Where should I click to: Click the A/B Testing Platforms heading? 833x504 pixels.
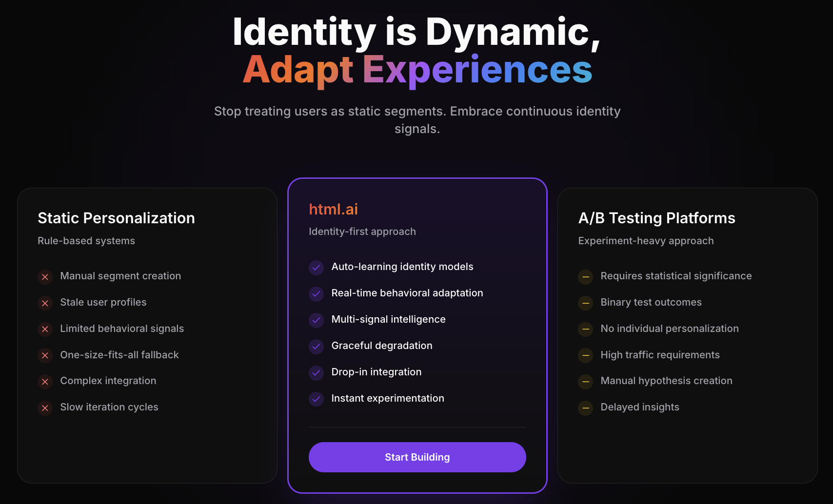656,218
